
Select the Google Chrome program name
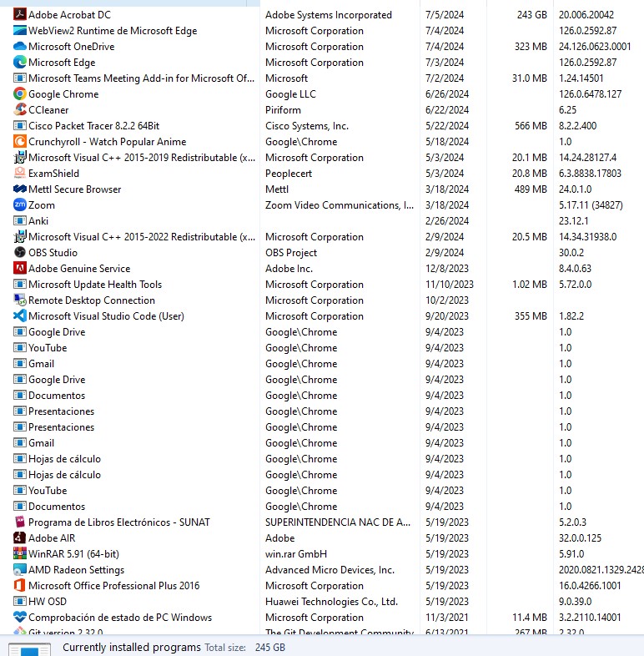63,94
